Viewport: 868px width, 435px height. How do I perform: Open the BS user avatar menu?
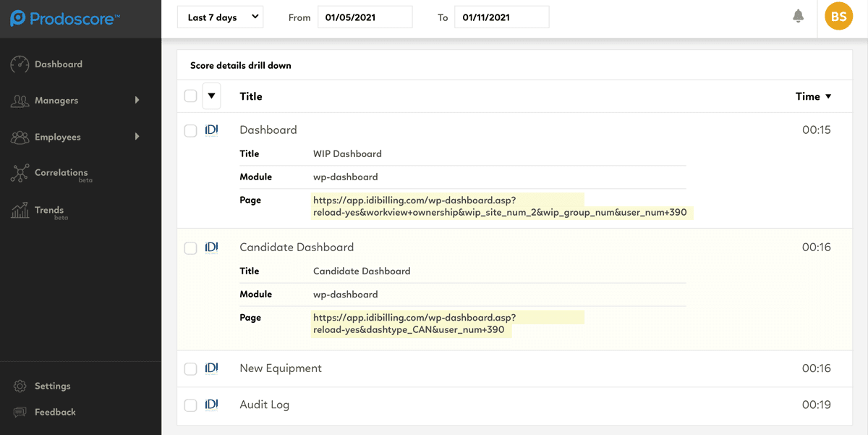pyautogui.click(x=839, y=16)
